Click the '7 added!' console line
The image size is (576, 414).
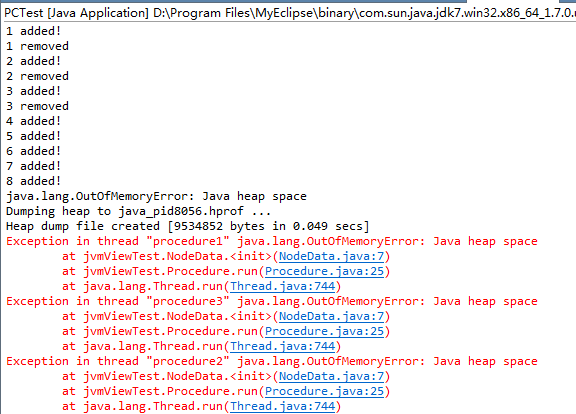point(33,166)
